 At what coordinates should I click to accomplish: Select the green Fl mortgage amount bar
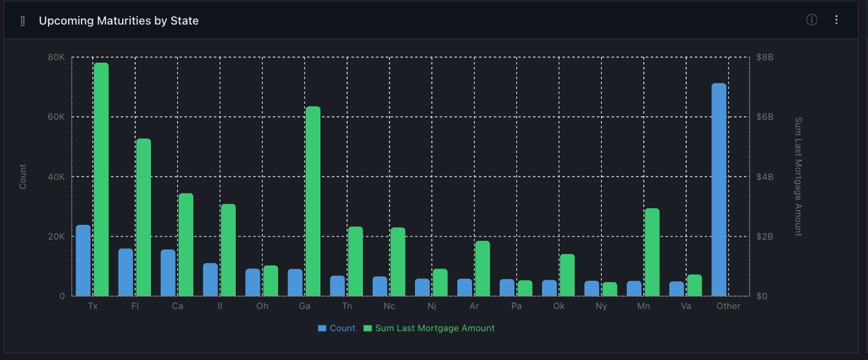coord(144,217)
